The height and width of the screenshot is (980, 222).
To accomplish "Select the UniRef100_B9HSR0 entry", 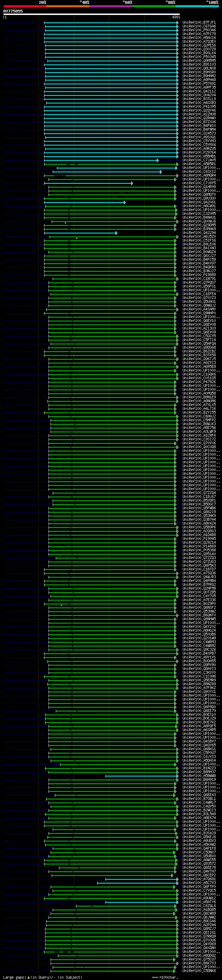I will pyautogui.click(x=199, y=72).
